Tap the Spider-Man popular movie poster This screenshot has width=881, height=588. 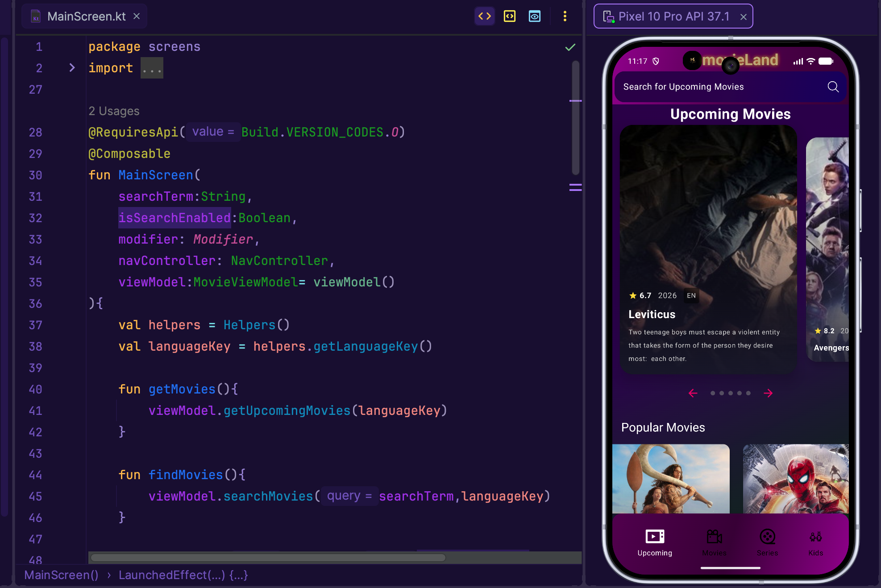coord(796,479)
